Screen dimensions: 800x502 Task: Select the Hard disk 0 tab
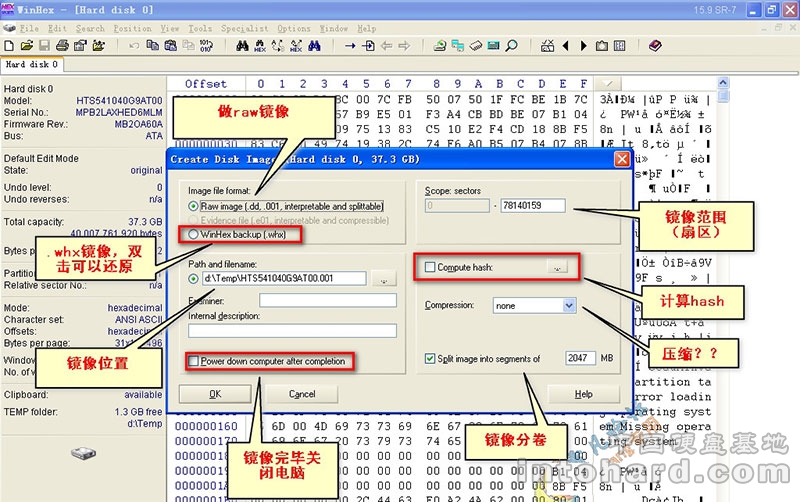[32, 64]
